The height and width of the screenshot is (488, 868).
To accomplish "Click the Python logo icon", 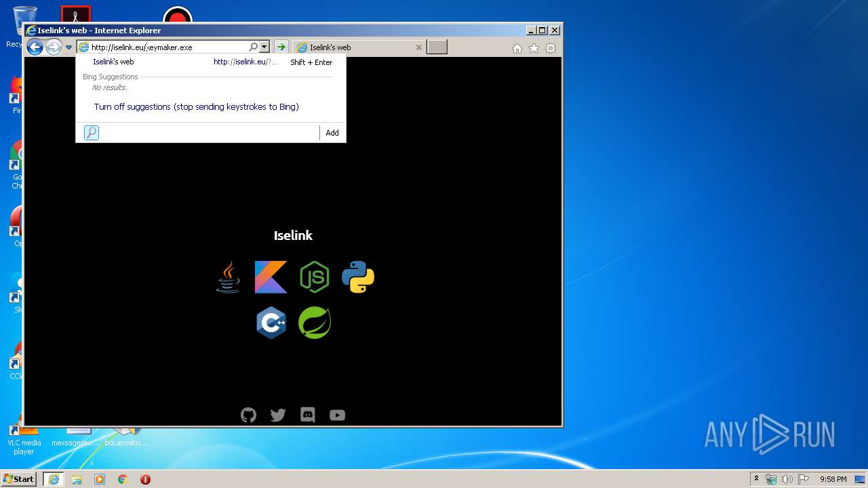I will click(358, 277).
